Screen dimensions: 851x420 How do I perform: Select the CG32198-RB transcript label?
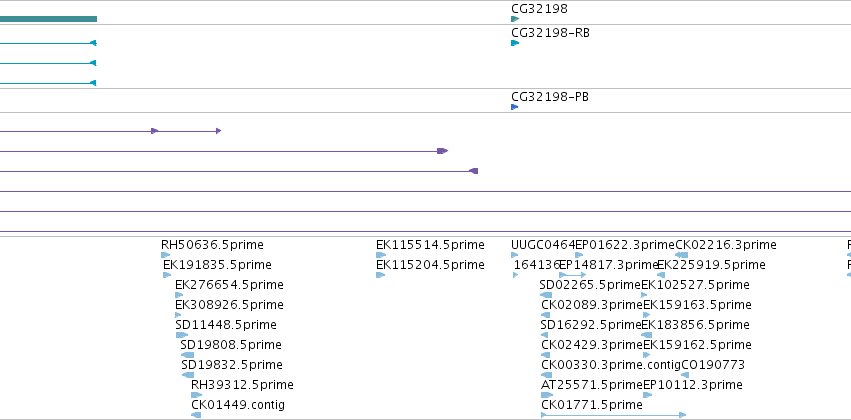(x=550, y=33)
